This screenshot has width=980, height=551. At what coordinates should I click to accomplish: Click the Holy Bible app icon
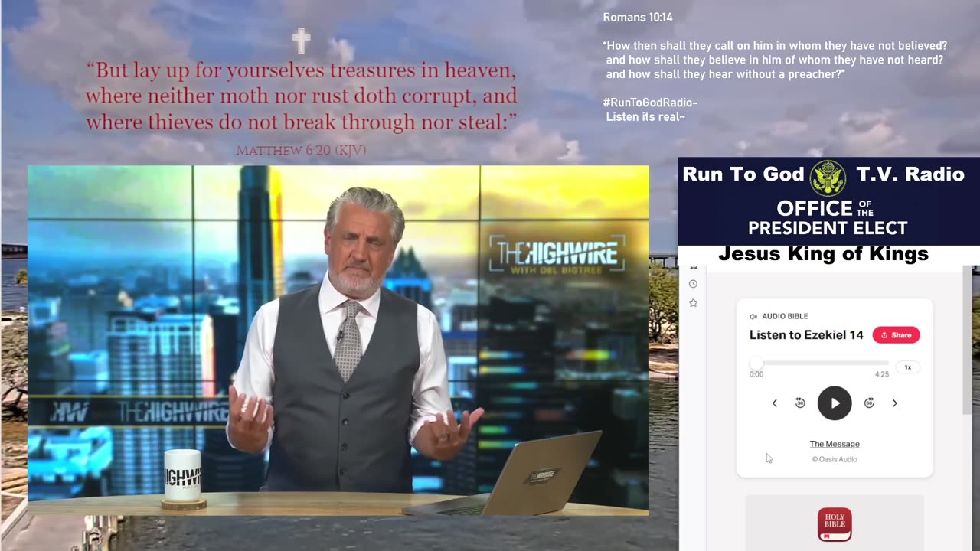pyautogui.click(x=835, y=525)
